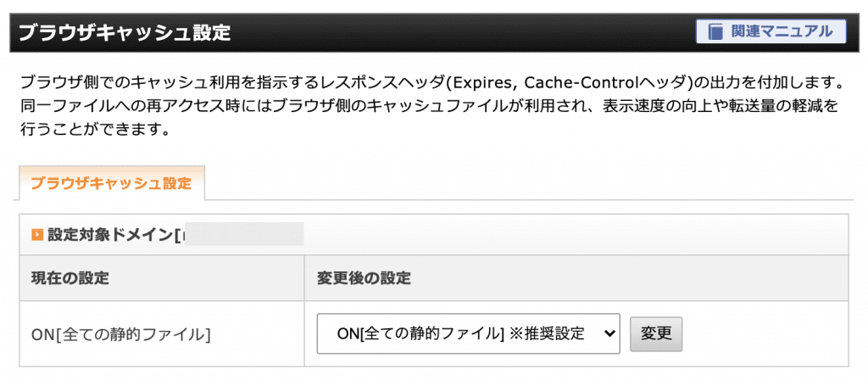
Task: Click the 設定対象ドメイン label text
Action: click(111, 236)
